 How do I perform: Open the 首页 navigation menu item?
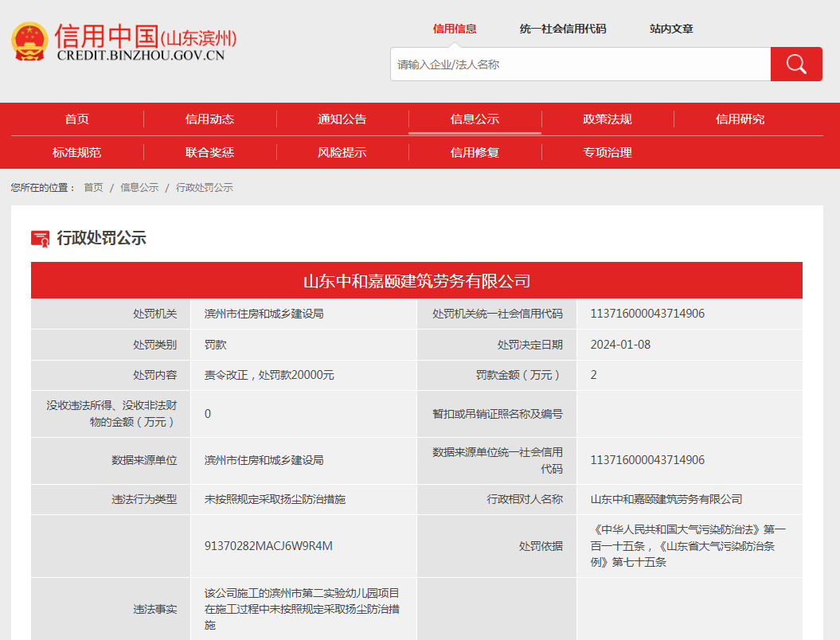(77, 119)
